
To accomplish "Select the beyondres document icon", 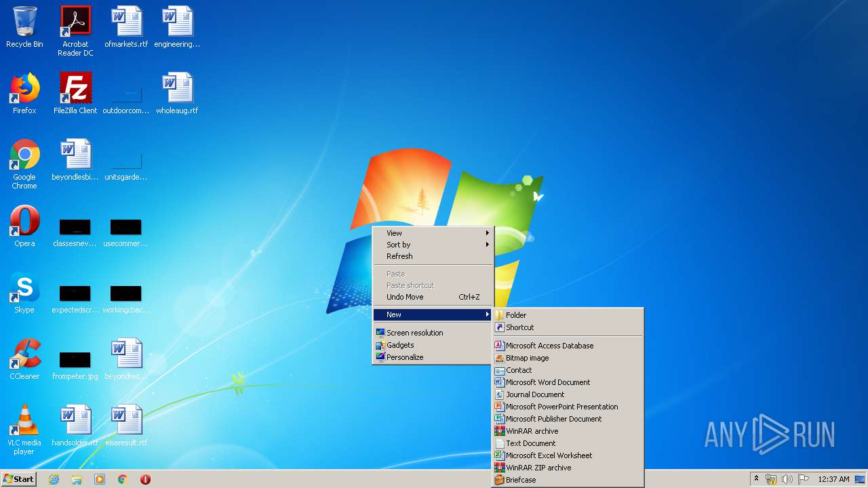I will (126, 359).
